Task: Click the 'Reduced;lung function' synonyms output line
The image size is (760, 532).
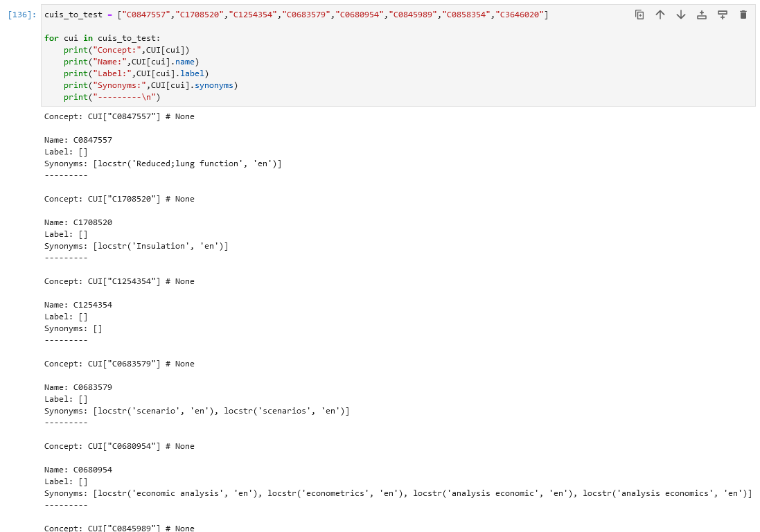Action: pos(163,163)
